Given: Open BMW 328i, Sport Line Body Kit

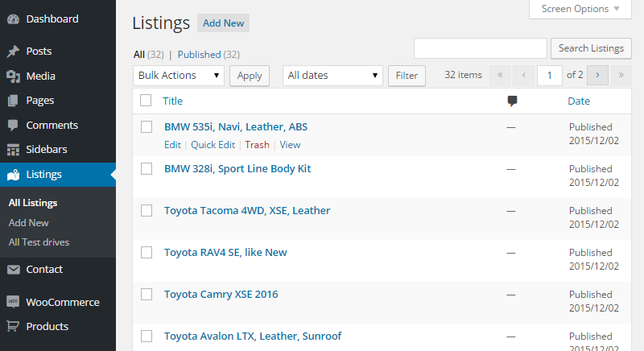Looking at the screenshot, I should coord(237,169).
